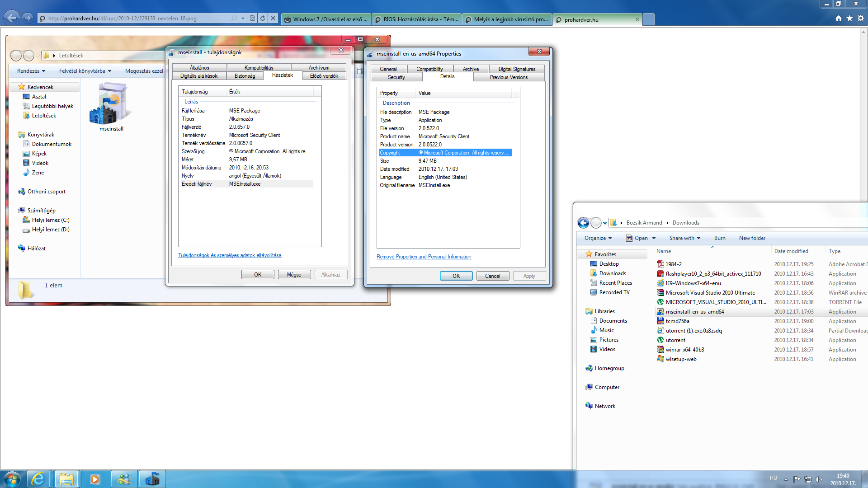Open the Felvétel könyvtárba dropdown
The image size is (868, 488).
coord(85,71)
